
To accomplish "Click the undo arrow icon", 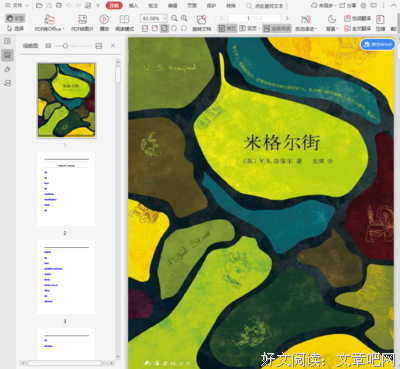I will (x=68, y=6).
